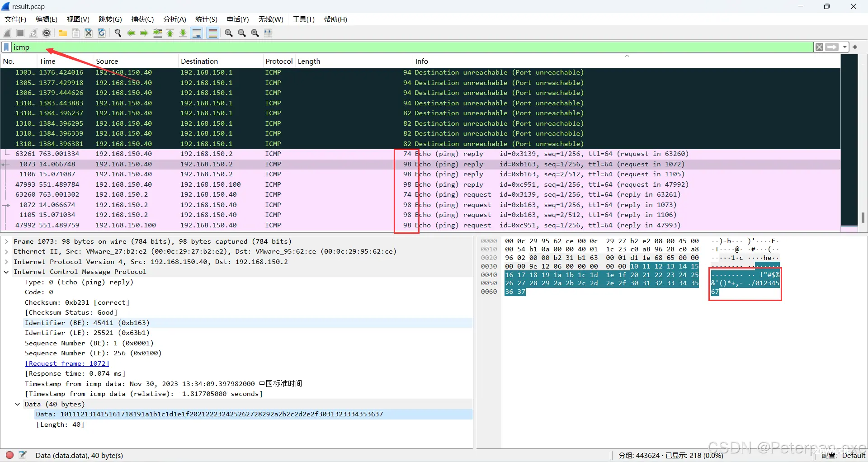Open the 分析(A) menu

tap(175, 19)
